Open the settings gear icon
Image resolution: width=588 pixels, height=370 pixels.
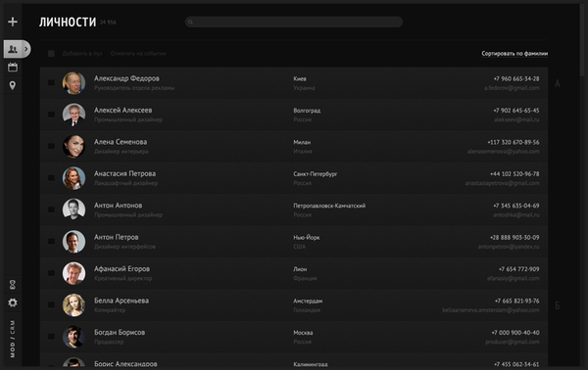click(x=13, y=302)
